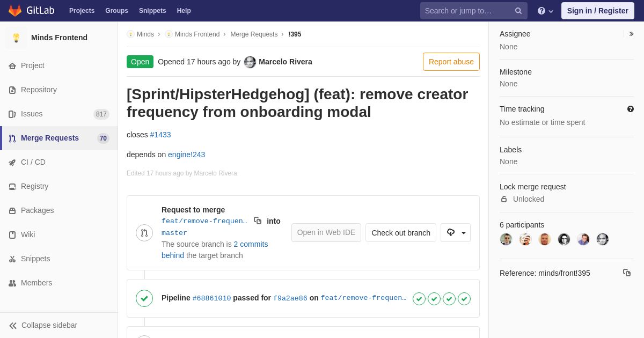
Task: Open the download dropdown button
Action: tap(456, 232)
